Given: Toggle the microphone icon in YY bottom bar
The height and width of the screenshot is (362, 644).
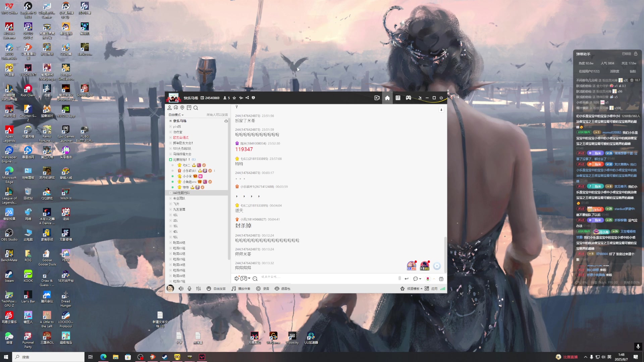Looking at the screenshot, I should (x=190, y=289).
